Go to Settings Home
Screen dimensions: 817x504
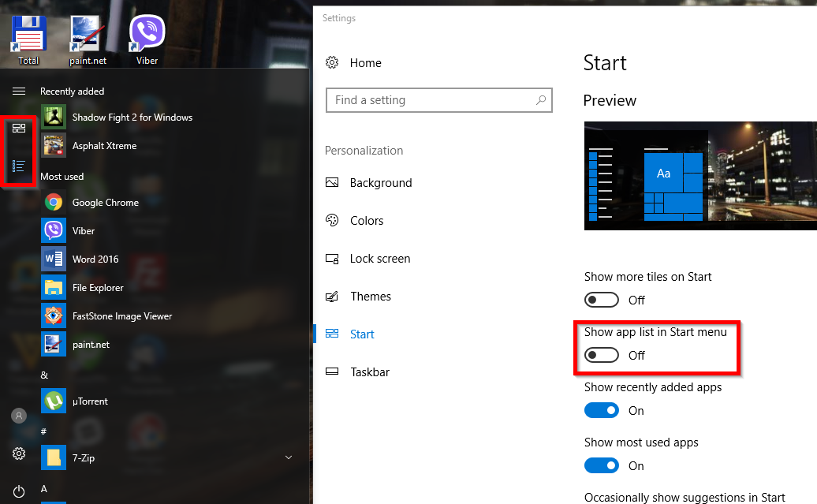click(365, 63)
